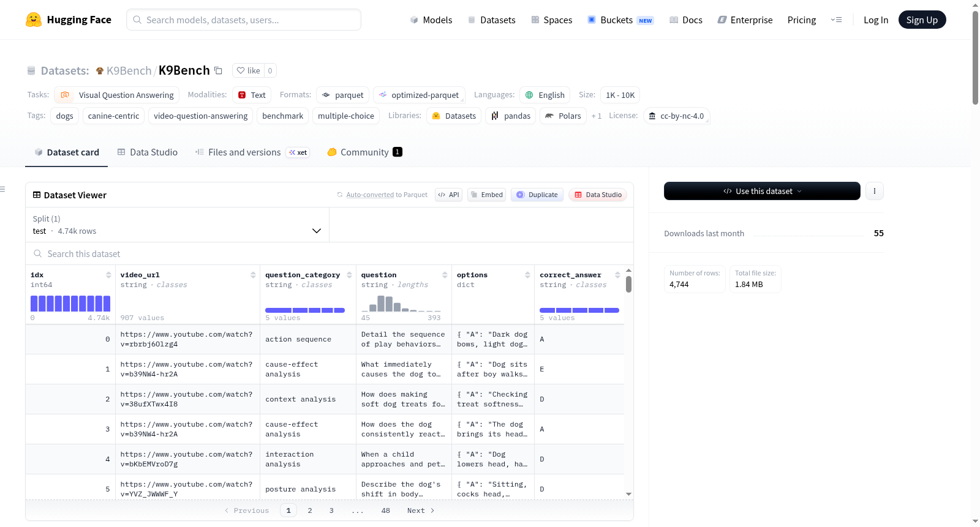Switch to the Dataset card tab
The width and height of the screenshot is (980, 527).
click(67, 152)
